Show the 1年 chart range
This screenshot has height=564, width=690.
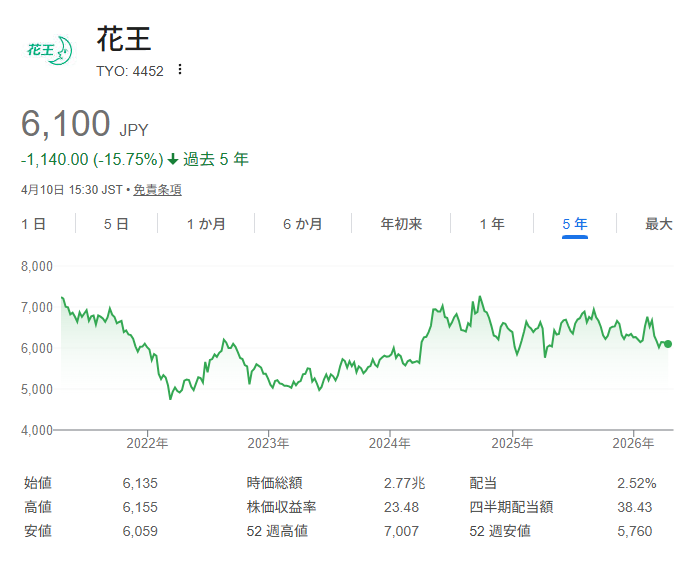tap(492, 224)
